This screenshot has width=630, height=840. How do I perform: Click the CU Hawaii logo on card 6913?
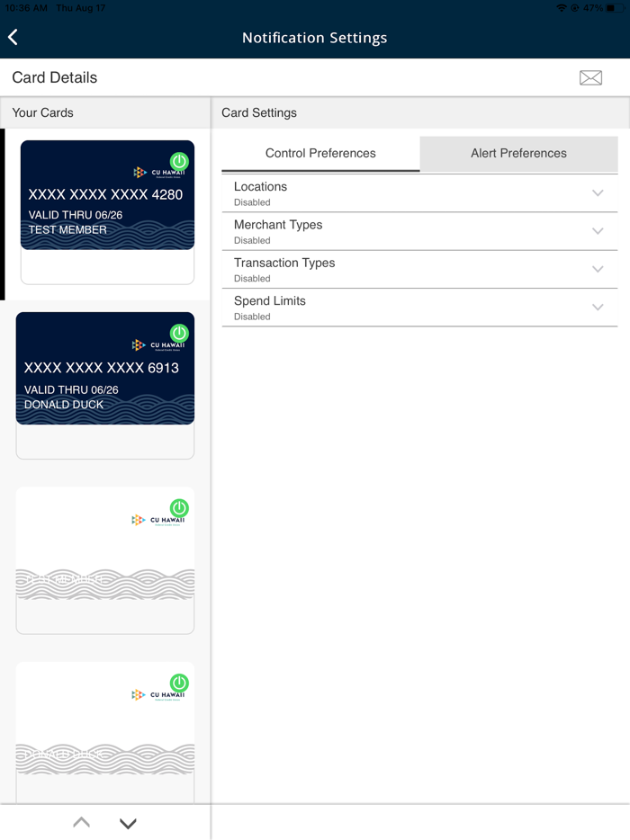click(x=158, y=345)
